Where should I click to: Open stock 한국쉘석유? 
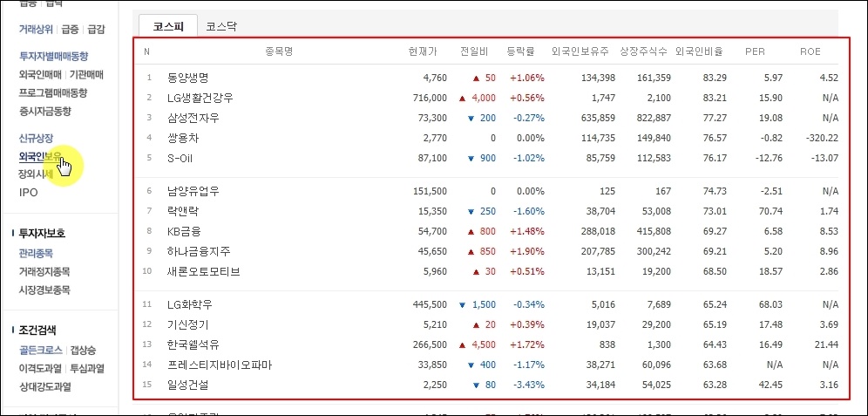[x=193, y=345]
